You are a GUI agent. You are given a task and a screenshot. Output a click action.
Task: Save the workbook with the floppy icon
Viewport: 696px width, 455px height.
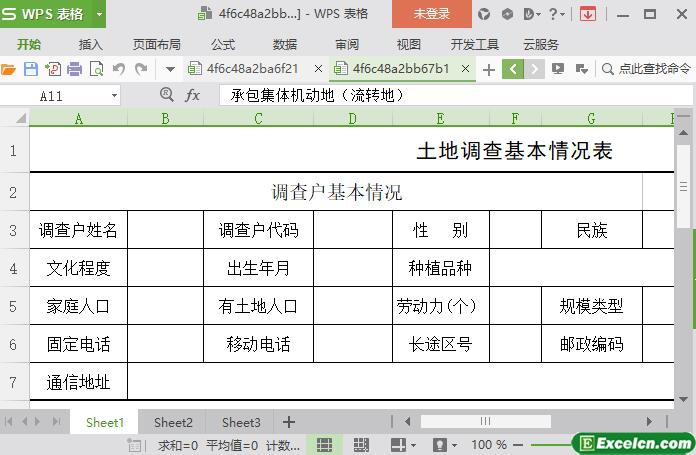31,69
